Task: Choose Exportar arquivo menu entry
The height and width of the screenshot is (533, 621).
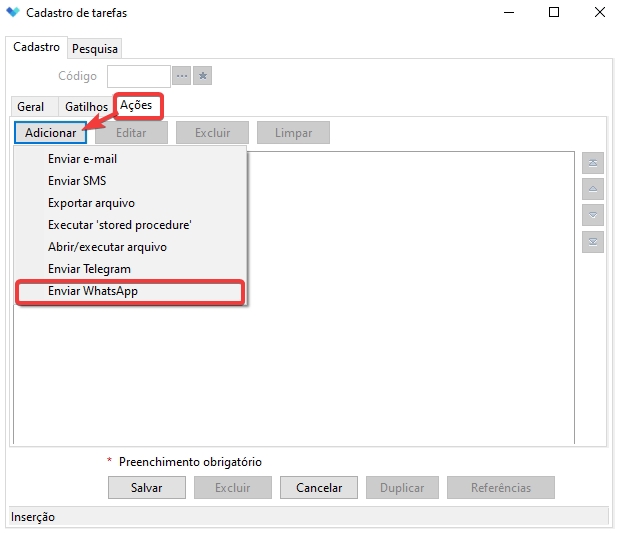Action: tap(91, 203)
